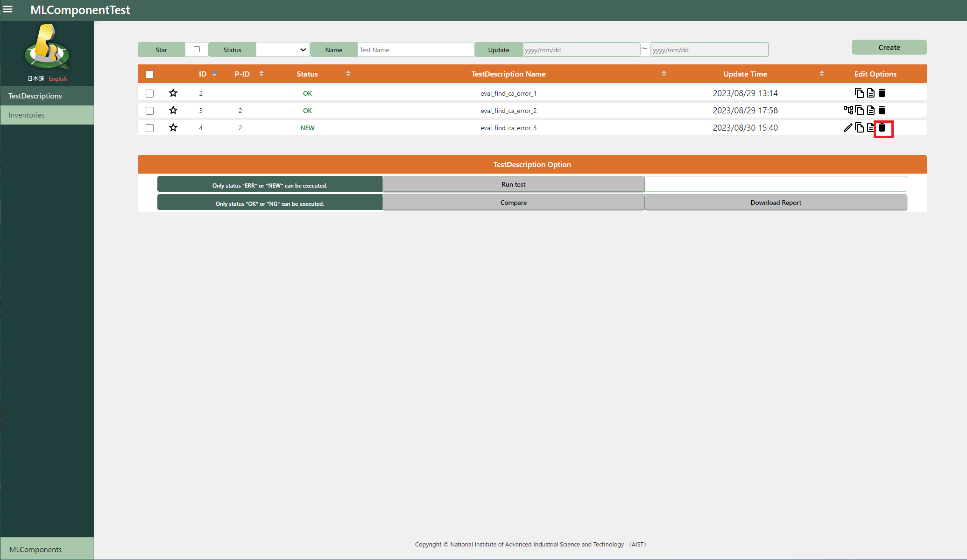Click the Download Report button
The height and width of the screenshot is (560, 967).
coord(776,203)
